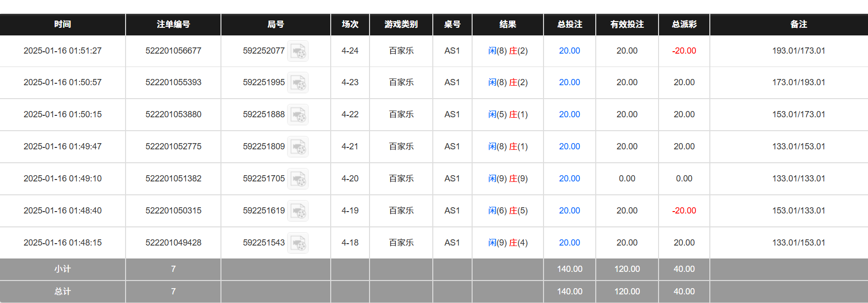868x303 pixels.
Task: Select order number 522201056677
Action: [173, 51]
